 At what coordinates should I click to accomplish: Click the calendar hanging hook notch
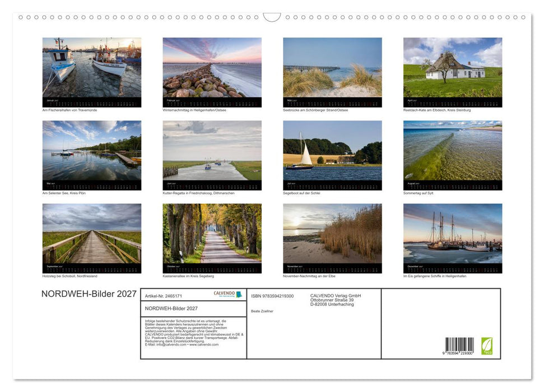pos(272,17)
